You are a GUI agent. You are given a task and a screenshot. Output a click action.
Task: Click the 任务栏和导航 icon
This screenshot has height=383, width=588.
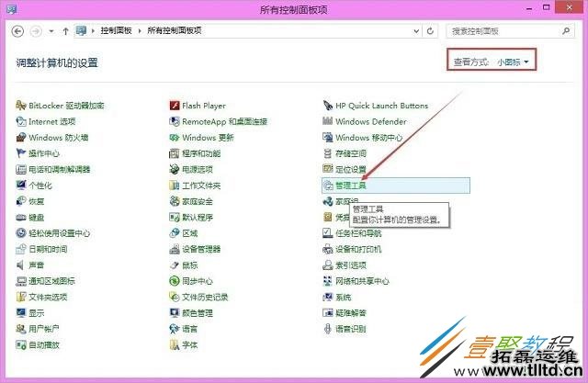(x=328, y=233)
